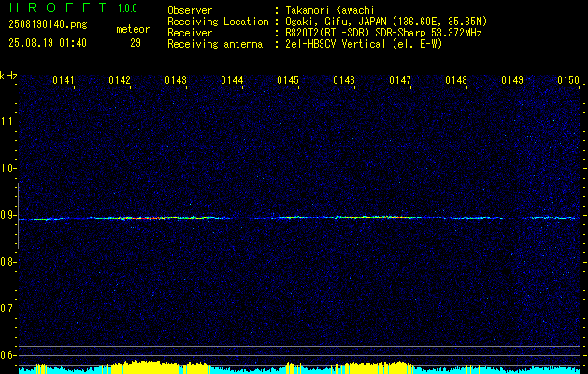Select the 0142 time marker
This screenshot has height=374, width=588.
click(120, 80)
